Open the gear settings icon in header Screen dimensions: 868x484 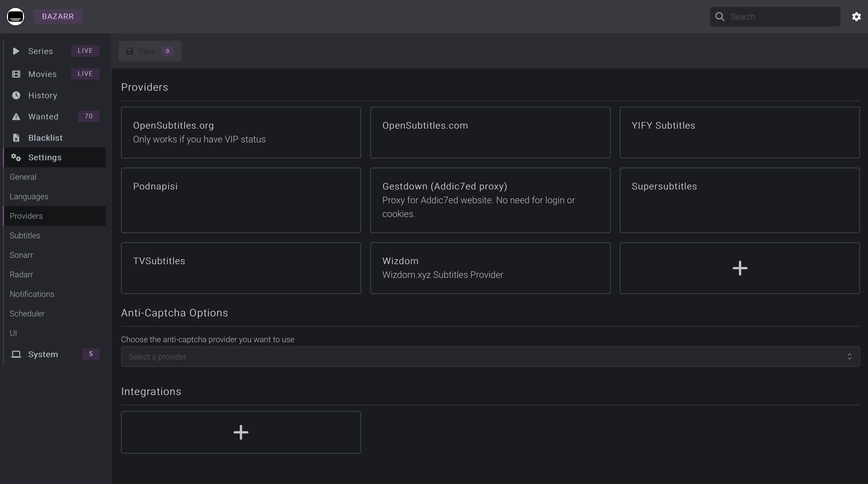[x=856, y=17]
